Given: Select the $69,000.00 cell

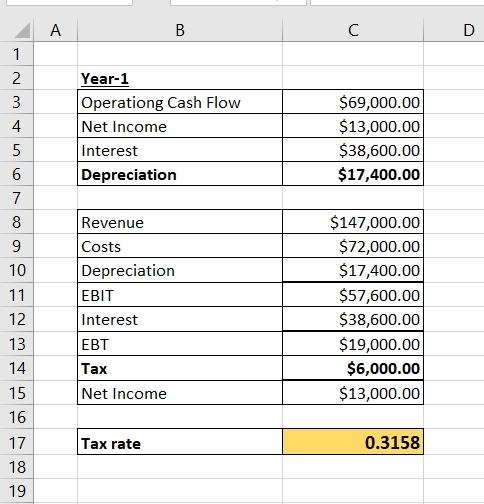Looking at the screenshot, I should point(353,102).
